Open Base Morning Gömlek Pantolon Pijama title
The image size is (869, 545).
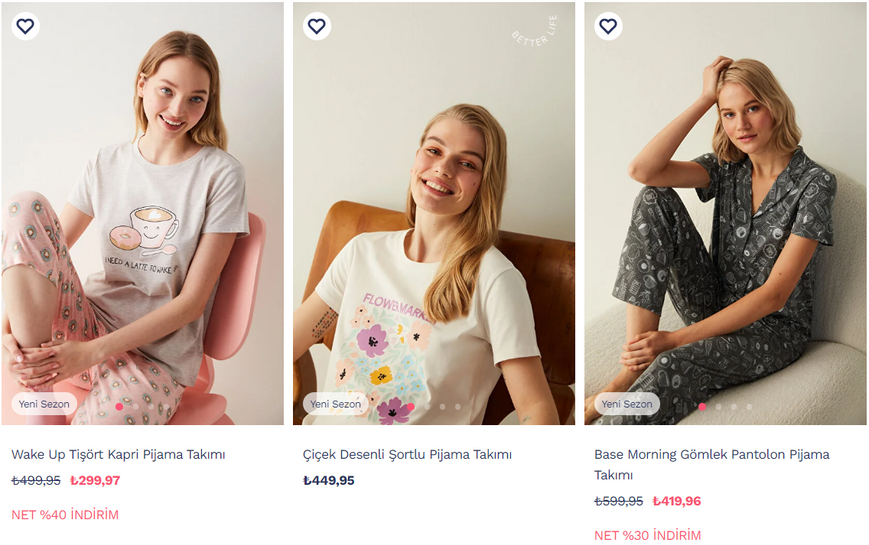pyautogui.click(x=712, y=465)
